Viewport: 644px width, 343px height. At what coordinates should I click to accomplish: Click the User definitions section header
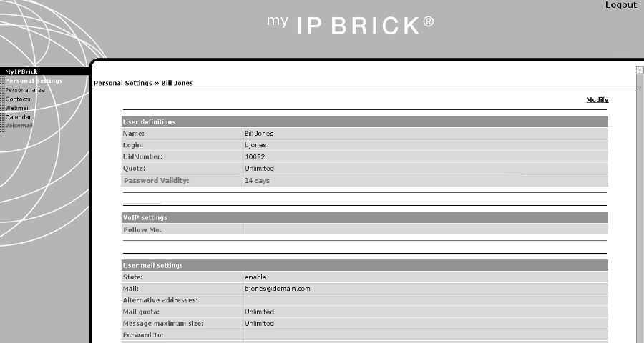click(365, 122)
